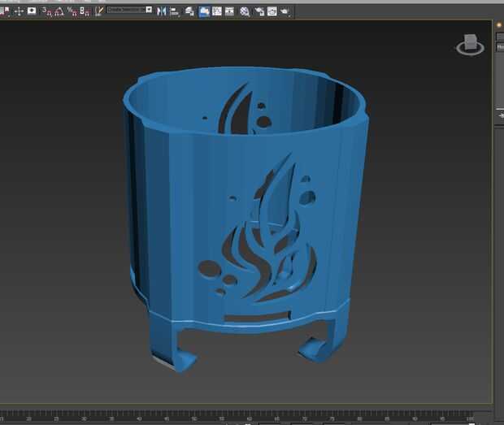Click the Mirror tool icon
This screenshot has height=425, width=504.
(x=161, y=11)
